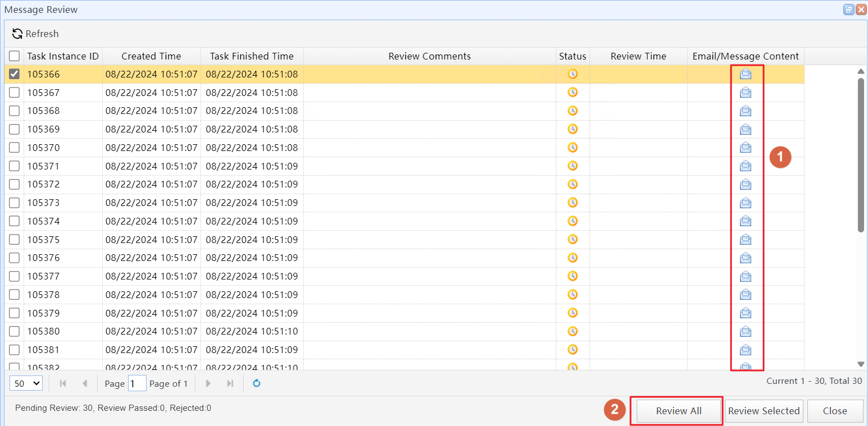Click pending status clock for task 105366
The image size is (868, 426).
(572, 74)
